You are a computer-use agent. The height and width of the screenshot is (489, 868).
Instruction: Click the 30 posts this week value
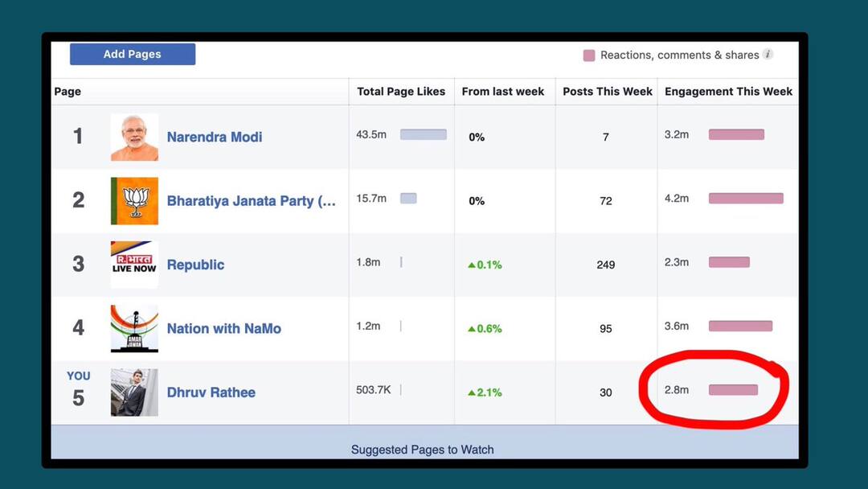coord(606,392)
